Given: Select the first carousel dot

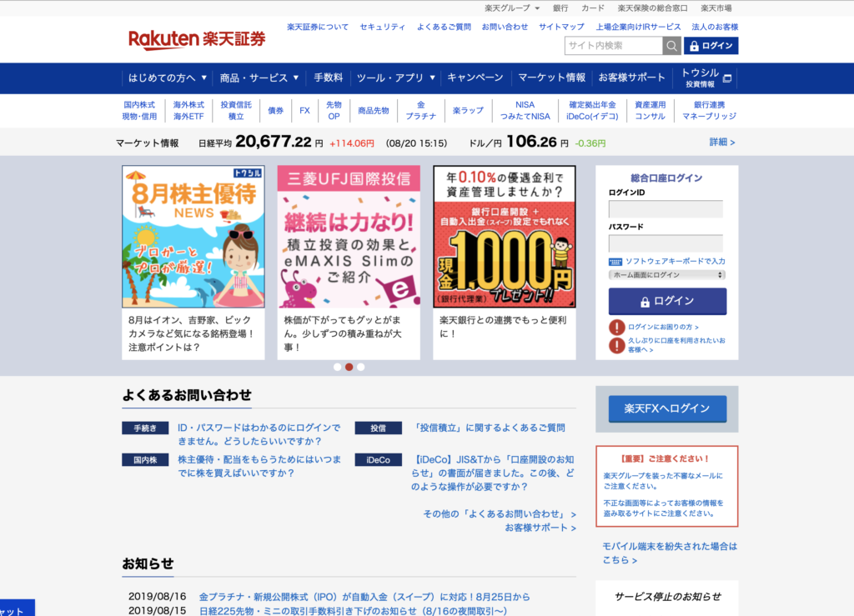Looking at the screenshot, I should 337,367.
